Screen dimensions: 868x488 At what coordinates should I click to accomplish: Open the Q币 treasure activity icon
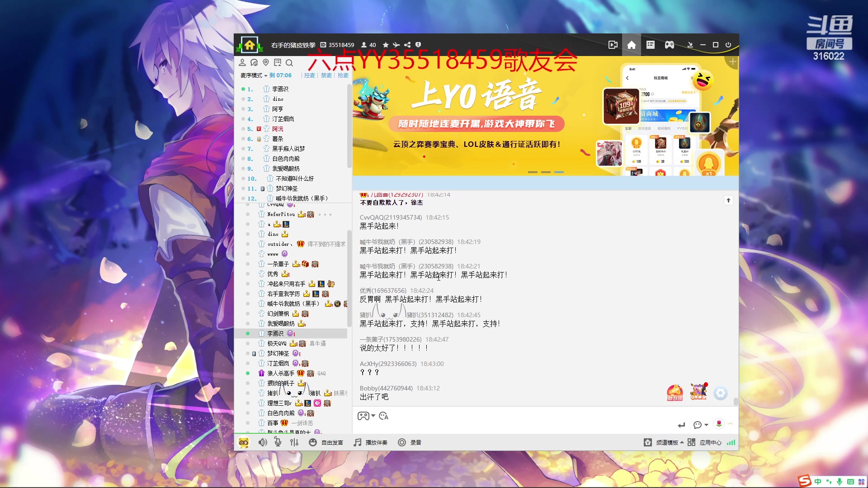coord(698,391)
